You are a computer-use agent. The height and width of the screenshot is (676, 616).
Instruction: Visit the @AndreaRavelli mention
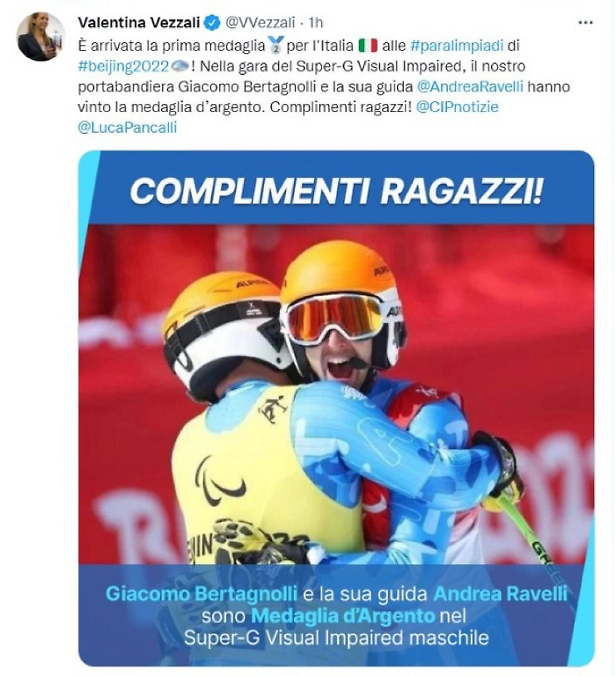470,86
